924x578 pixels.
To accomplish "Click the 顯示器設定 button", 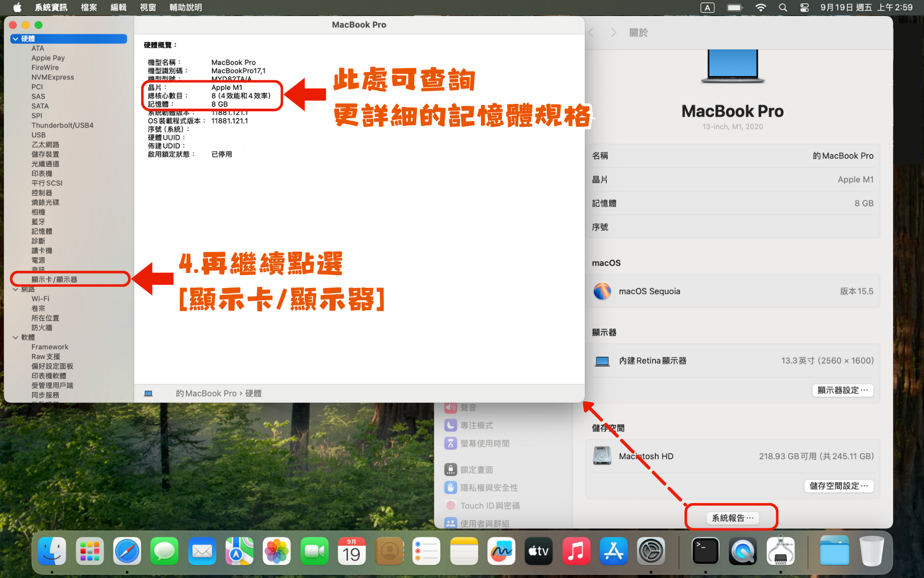I will (842, 390).
